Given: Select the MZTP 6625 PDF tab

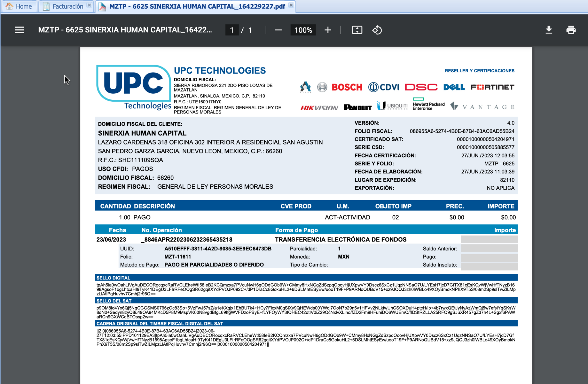Looking at the screenshot, I should pos(197,6).
